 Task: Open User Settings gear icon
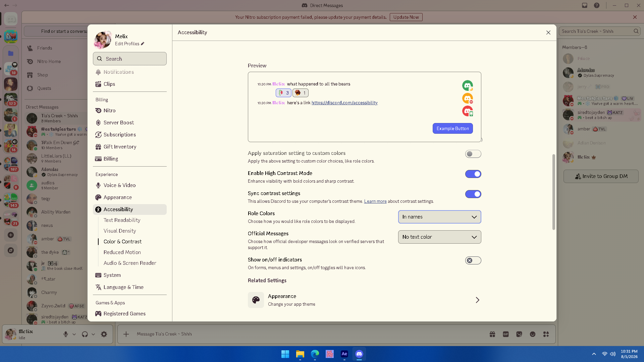[104, 334]
